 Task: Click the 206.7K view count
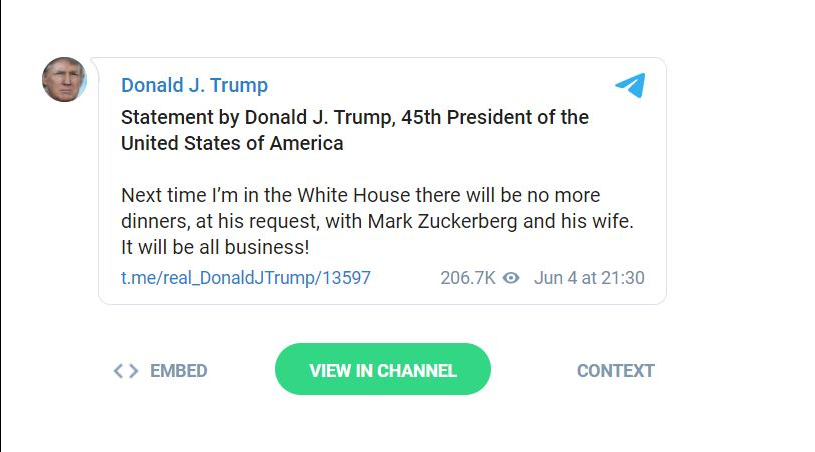point(467,278)
